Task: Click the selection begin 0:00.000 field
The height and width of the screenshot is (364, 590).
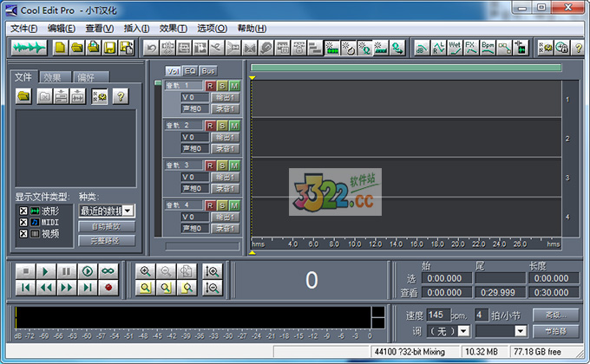Action: (x=447, y=278)
